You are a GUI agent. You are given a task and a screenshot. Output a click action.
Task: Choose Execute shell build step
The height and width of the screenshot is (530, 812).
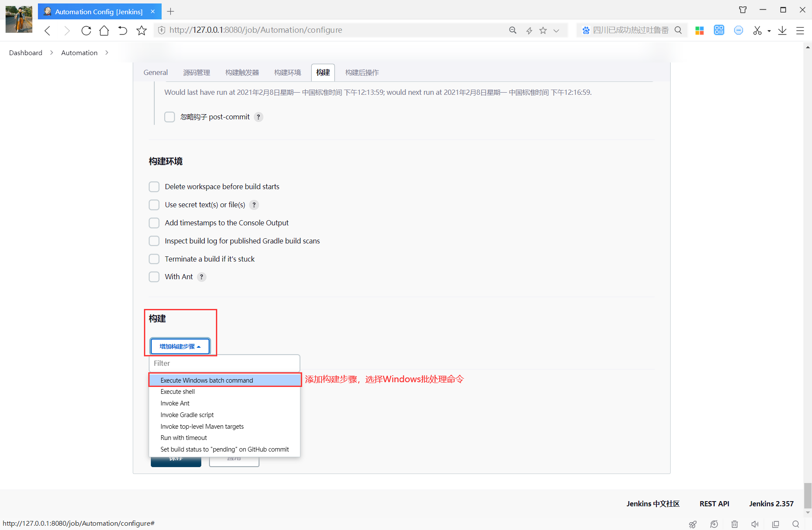click(x=225, y=392)
